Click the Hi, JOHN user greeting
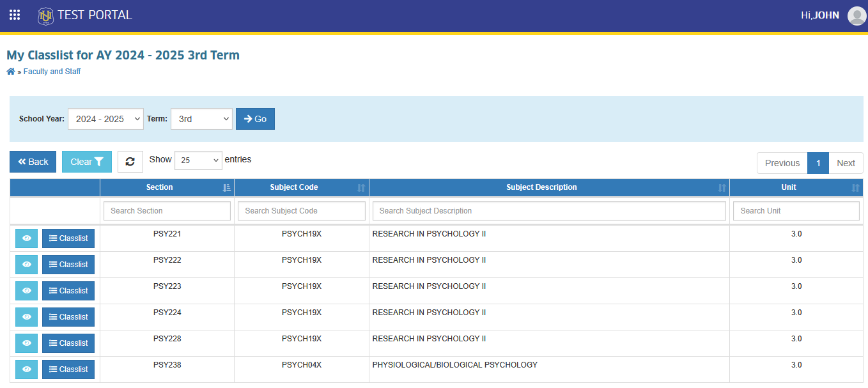868x388 pixels. tap(820, 15)
